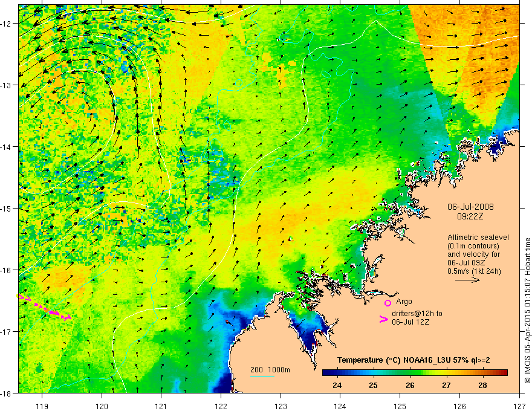Click the latitude axis label -13
The image size is (532, 411).
click(x=6, y=85)
